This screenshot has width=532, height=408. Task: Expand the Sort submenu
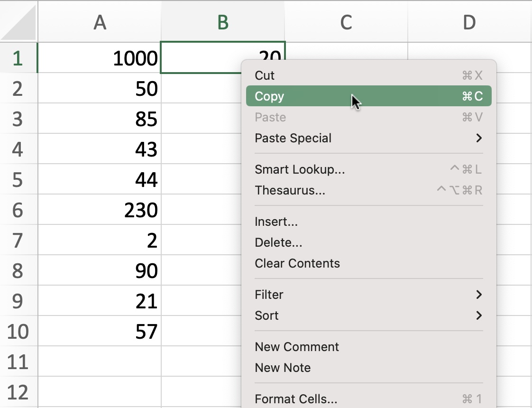click(x=369, y=315)
